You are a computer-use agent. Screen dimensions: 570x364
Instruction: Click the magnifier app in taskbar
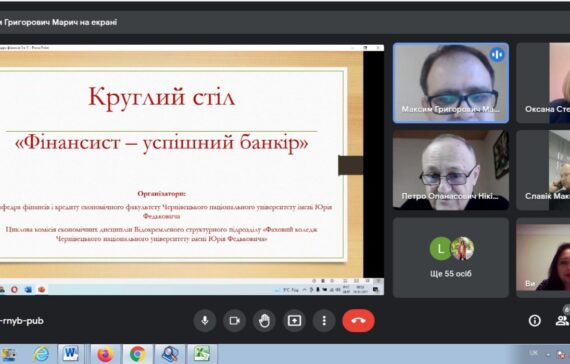[x=170, y=353]
